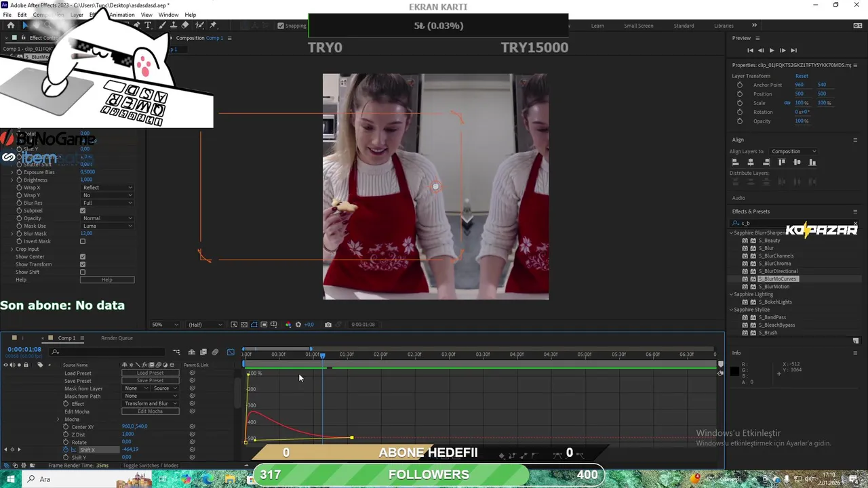Select the Pen tool
Screen dimensions: 868x488
click(137, 25)
